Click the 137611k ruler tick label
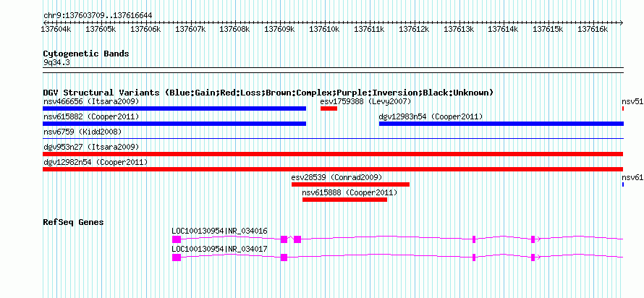This screenshot has height=298, width=644. click(x=369, y=29)
